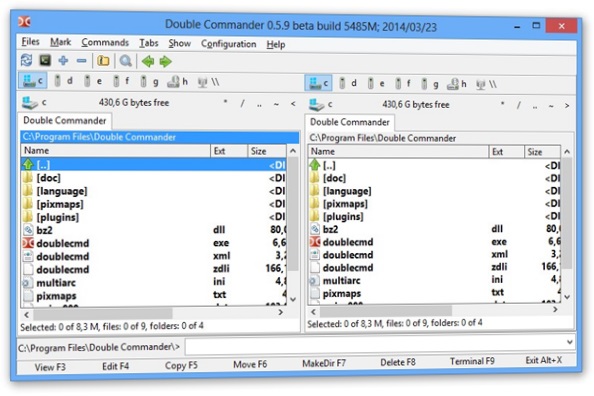This screenshot has width=594, height=396.
Task: Open right panel drive list button
Action: tap(321, 104)
